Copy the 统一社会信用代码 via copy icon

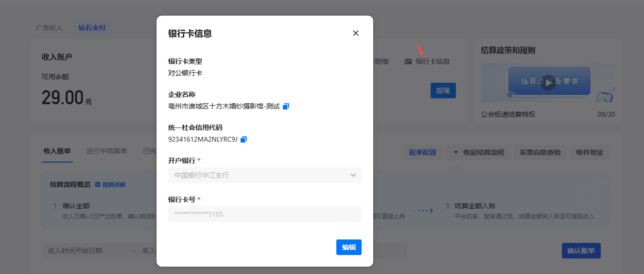[x=244, y=139]
